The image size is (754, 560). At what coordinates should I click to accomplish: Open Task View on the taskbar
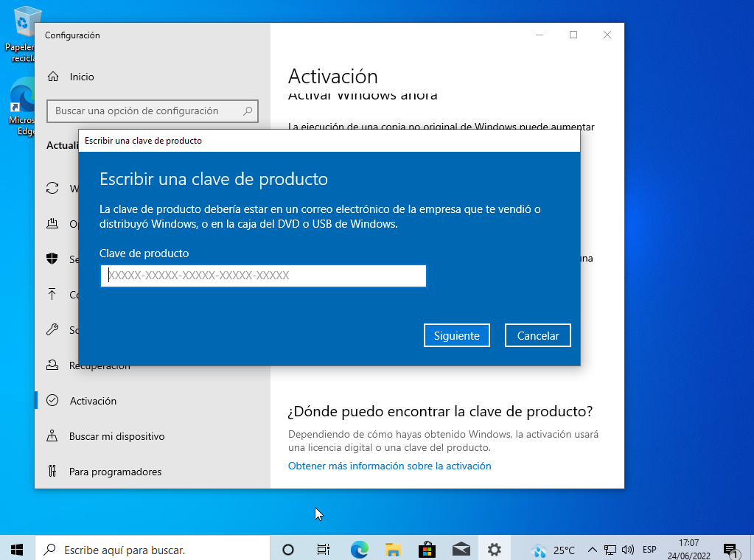tap(323, 549)
